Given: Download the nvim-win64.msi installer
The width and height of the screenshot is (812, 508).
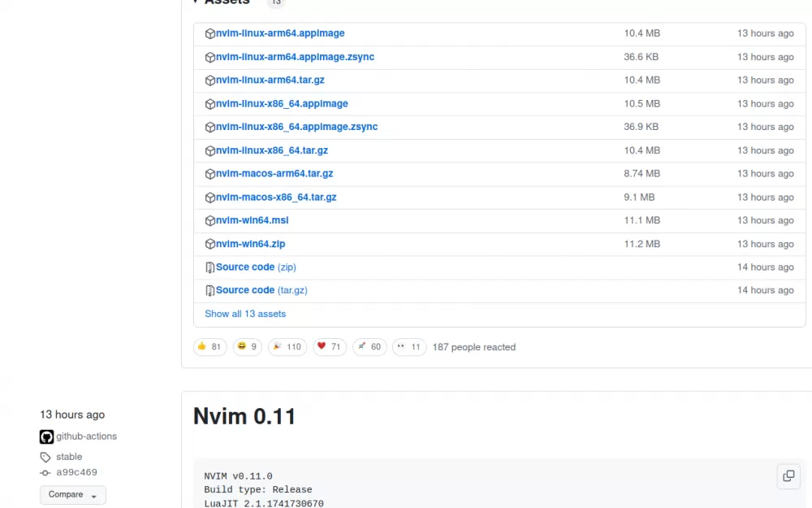Looking at the screenshot, I should click(253, 220).
